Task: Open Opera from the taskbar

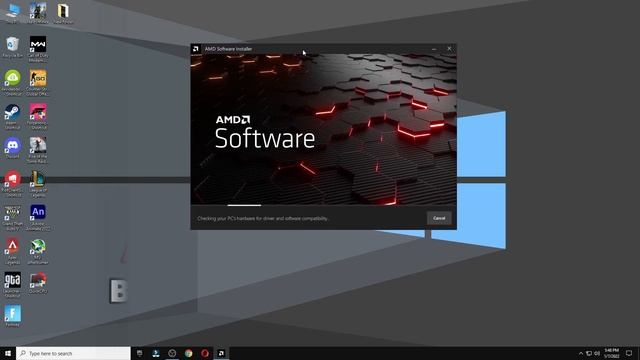Action: 205,353
